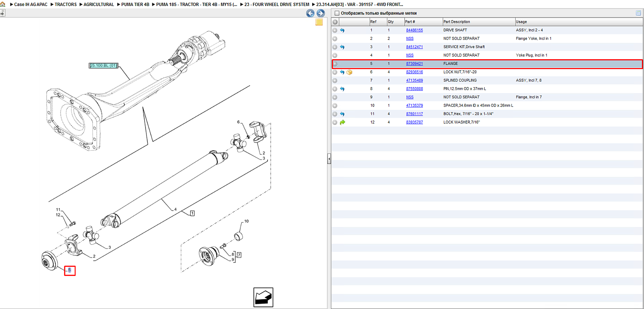Viewport: 644px width, 309px height.
Task: Open part number 47135379 link
Action: tap(414, 106)
